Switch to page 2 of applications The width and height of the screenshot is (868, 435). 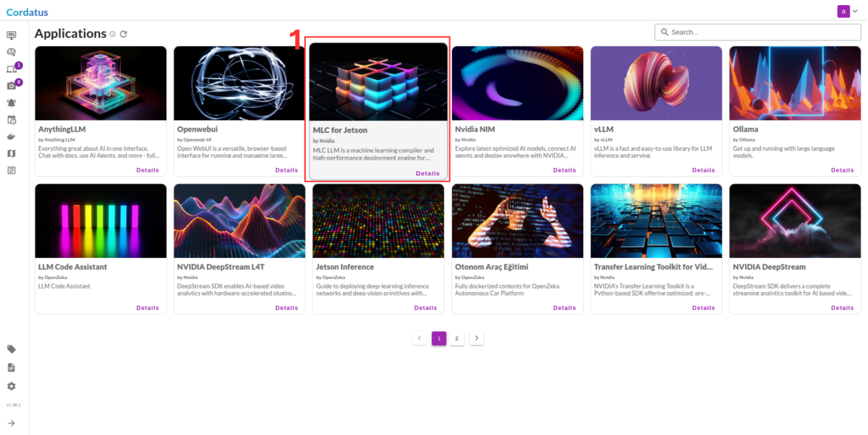[x=456, y=338]
